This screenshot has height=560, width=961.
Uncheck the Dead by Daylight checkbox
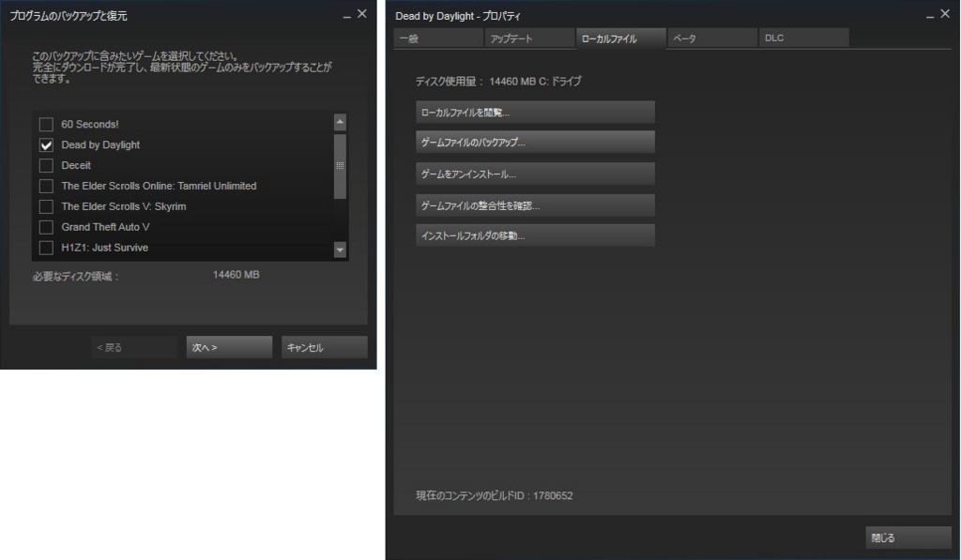click(x=46, y=145)
